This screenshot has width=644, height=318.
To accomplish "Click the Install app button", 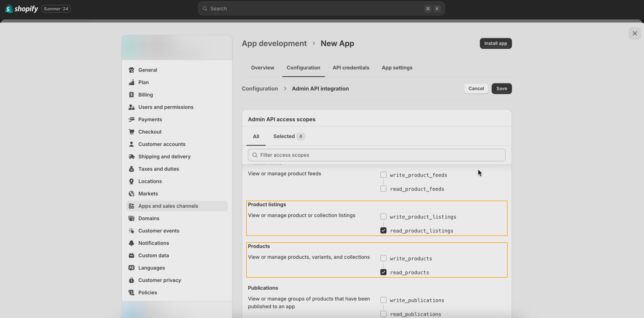I will click(x=496, y=43).
